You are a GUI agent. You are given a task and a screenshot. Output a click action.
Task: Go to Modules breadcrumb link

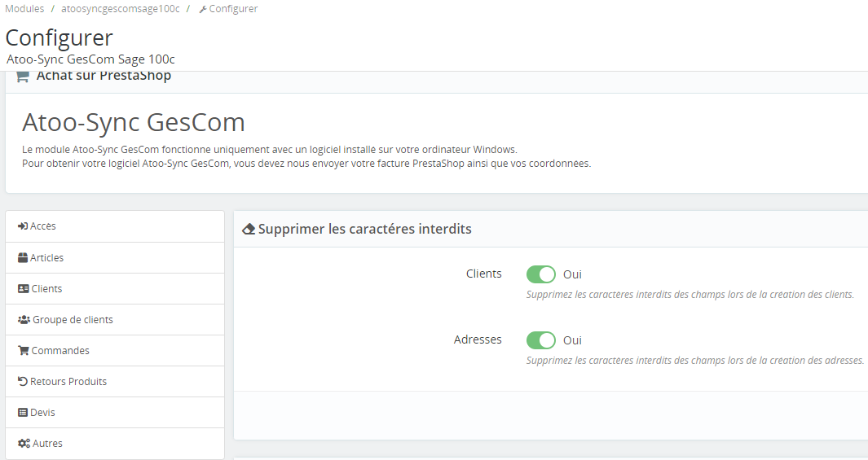[24, 9]
